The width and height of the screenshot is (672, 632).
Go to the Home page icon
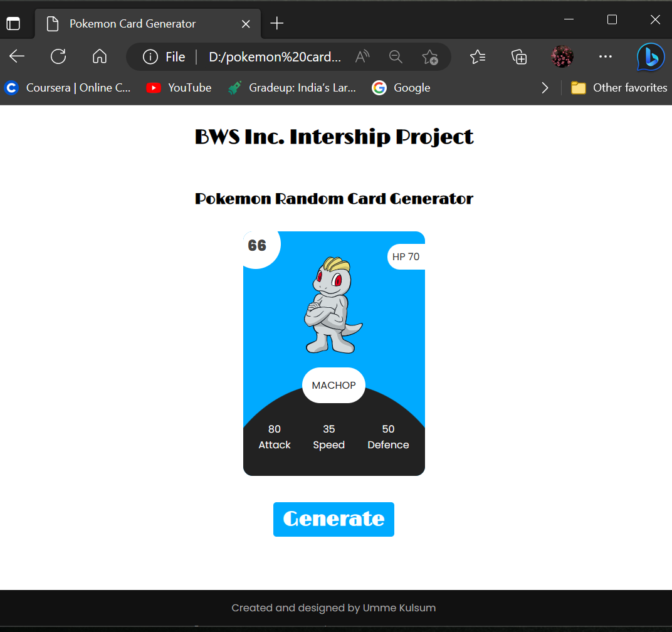pos(100,56)
